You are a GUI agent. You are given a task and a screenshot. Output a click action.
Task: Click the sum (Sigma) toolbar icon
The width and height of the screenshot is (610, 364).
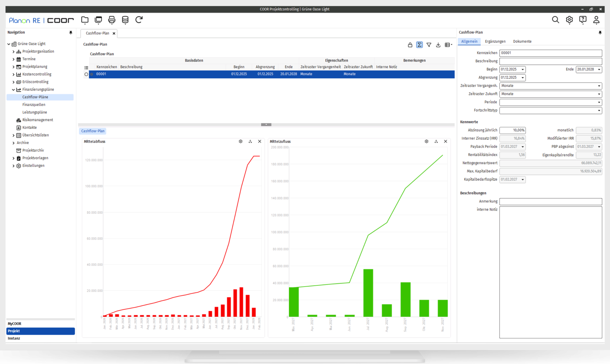tap(419, 45)
